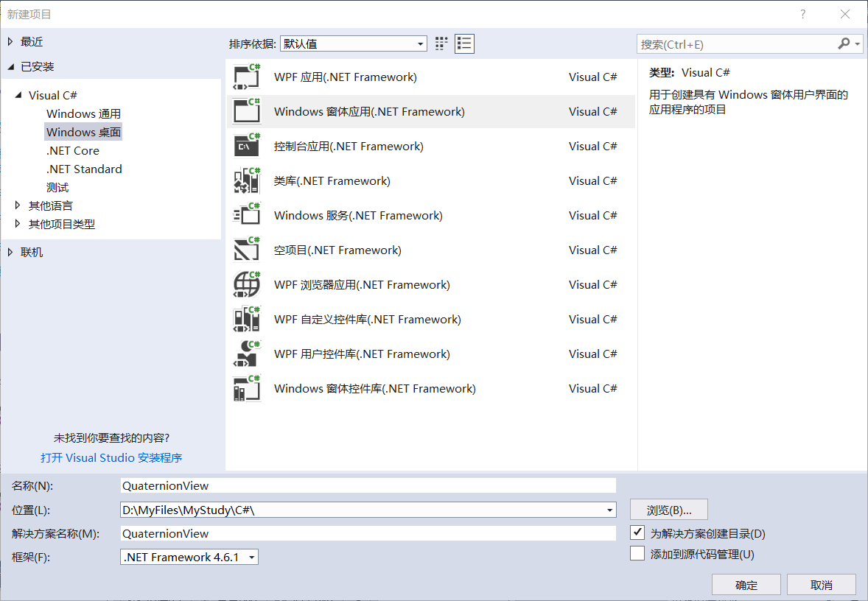Select Windows 桌面 category

(x=83, y=132)
